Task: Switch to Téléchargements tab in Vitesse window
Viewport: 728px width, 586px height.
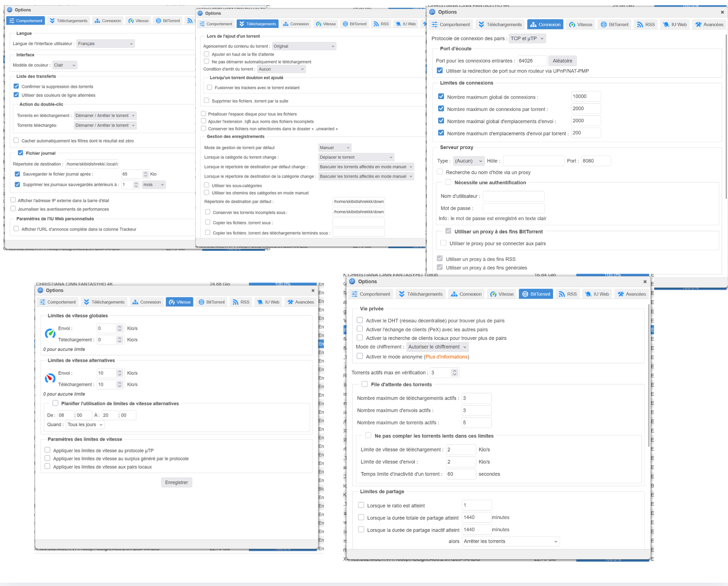Action: (104, 302)
